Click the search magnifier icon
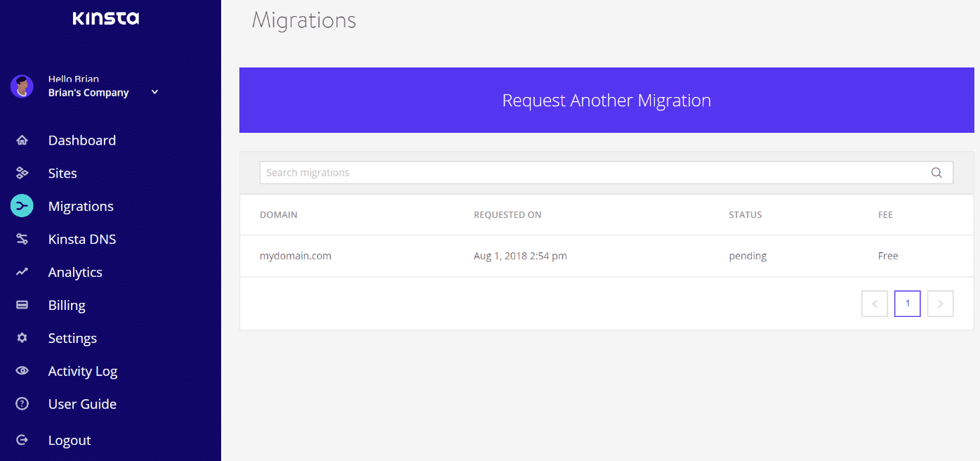 coord(936,173)
